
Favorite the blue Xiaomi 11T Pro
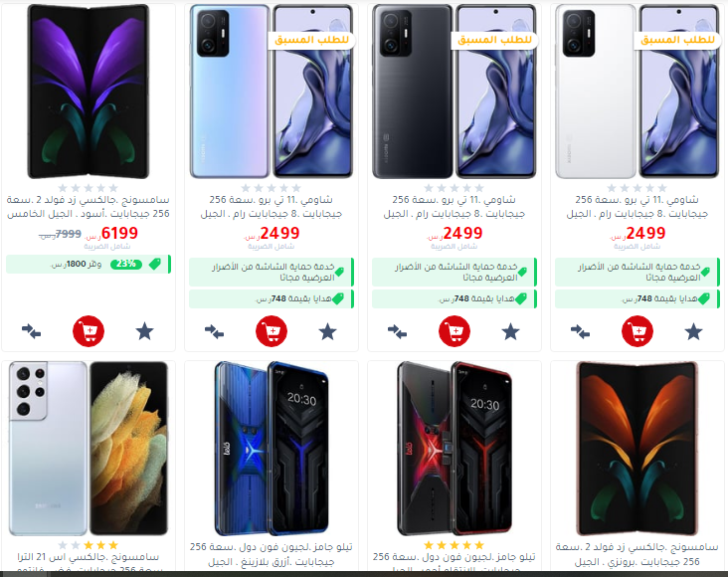(327, 331)
